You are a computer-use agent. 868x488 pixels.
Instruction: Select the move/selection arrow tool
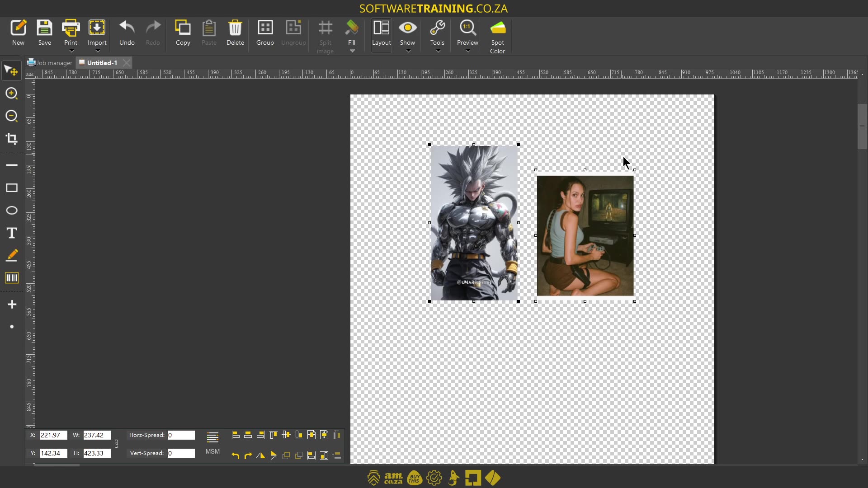[11, 71]
